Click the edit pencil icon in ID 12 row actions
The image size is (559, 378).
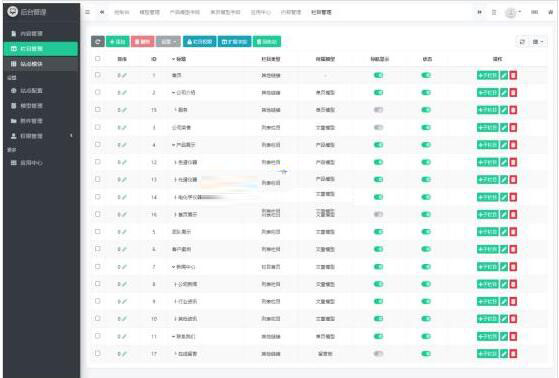coord(504,162)
